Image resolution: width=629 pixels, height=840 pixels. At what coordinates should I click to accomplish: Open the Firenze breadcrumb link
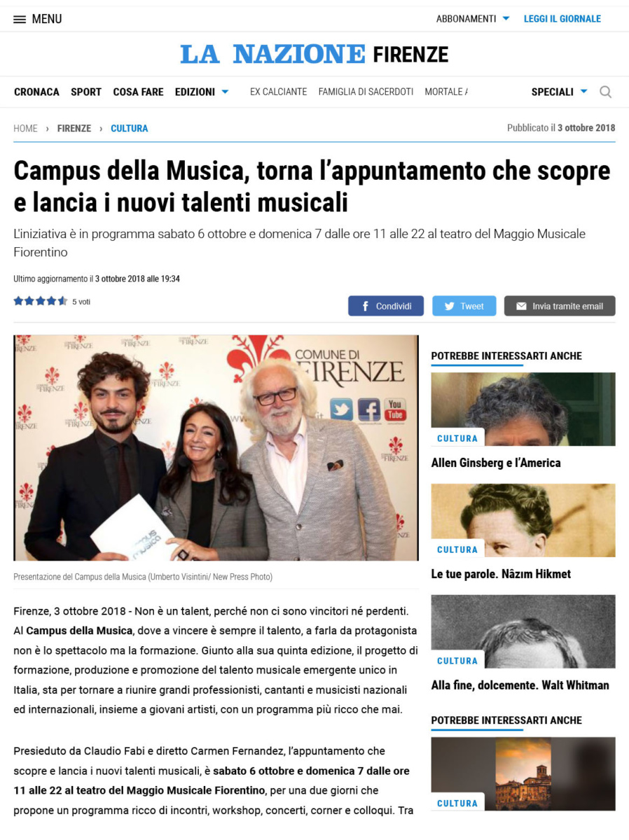point(74,128)
